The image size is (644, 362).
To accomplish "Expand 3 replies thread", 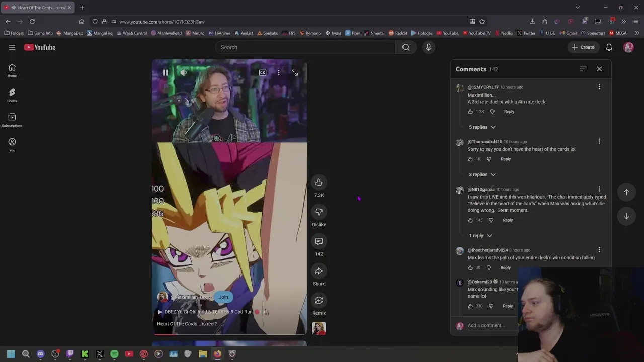I will click(482, 175).
